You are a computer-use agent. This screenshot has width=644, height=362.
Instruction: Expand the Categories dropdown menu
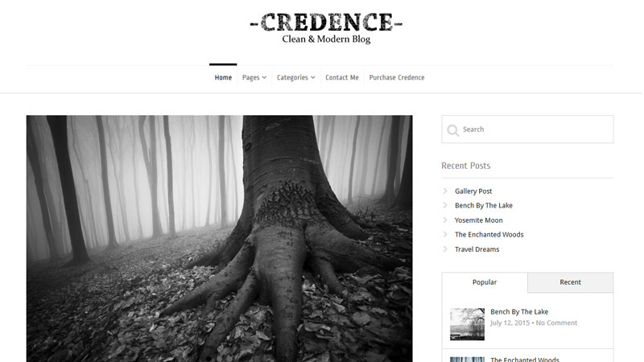click(x=295, y=77)
